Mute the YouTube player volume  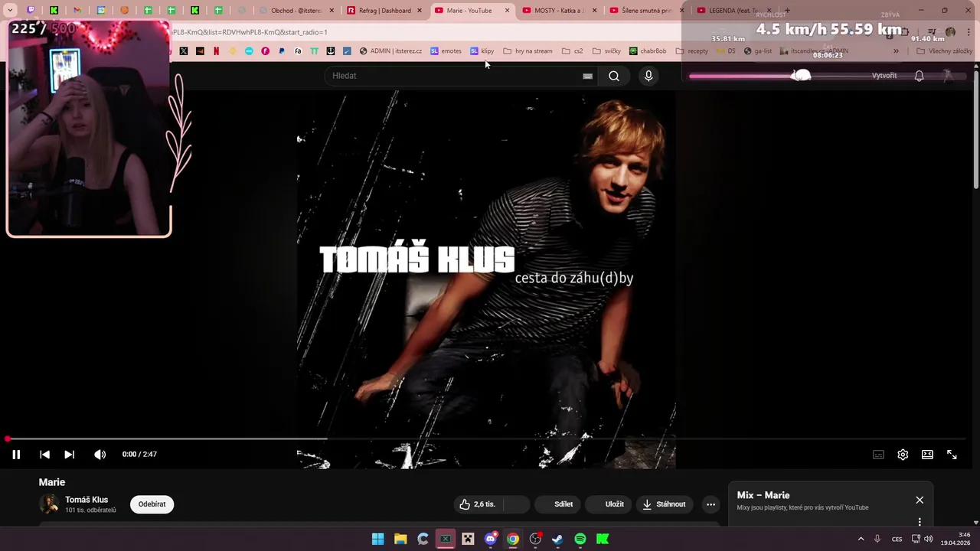100,455
